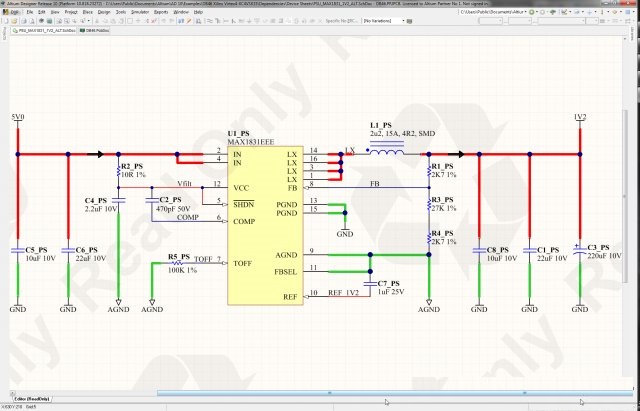The image size is (640, 411).
Task: Click the GND port under the PGND pins
Action: click(x=345, y=232)
